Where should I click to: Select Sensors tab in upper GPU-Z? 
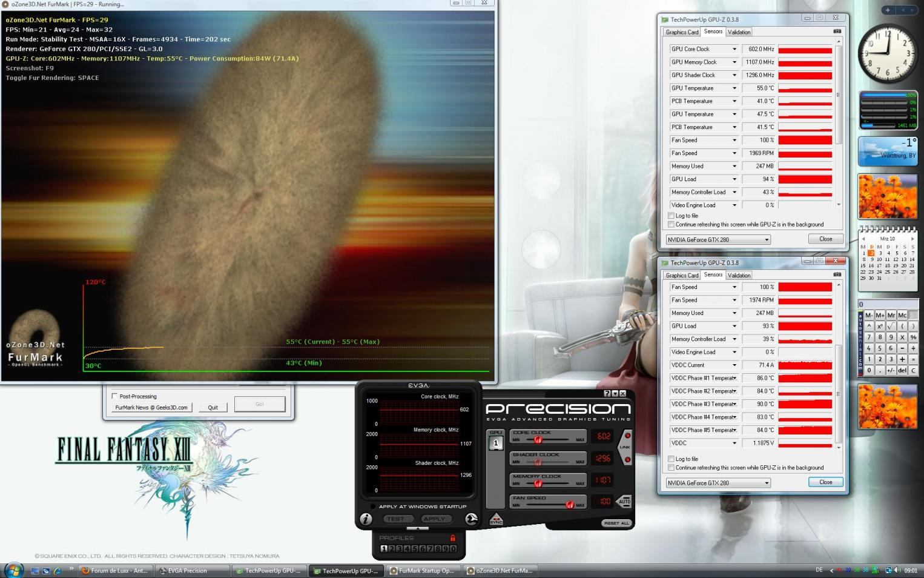713,32
